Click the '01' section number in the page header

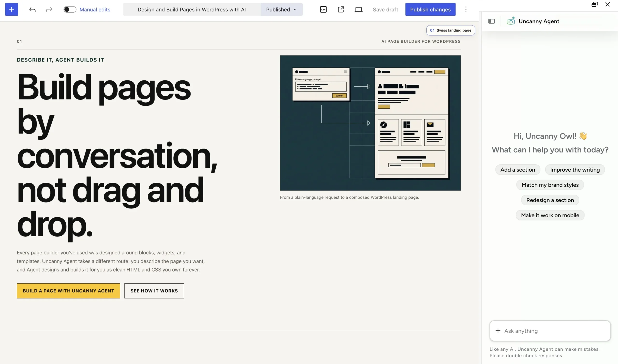point(19,42)
